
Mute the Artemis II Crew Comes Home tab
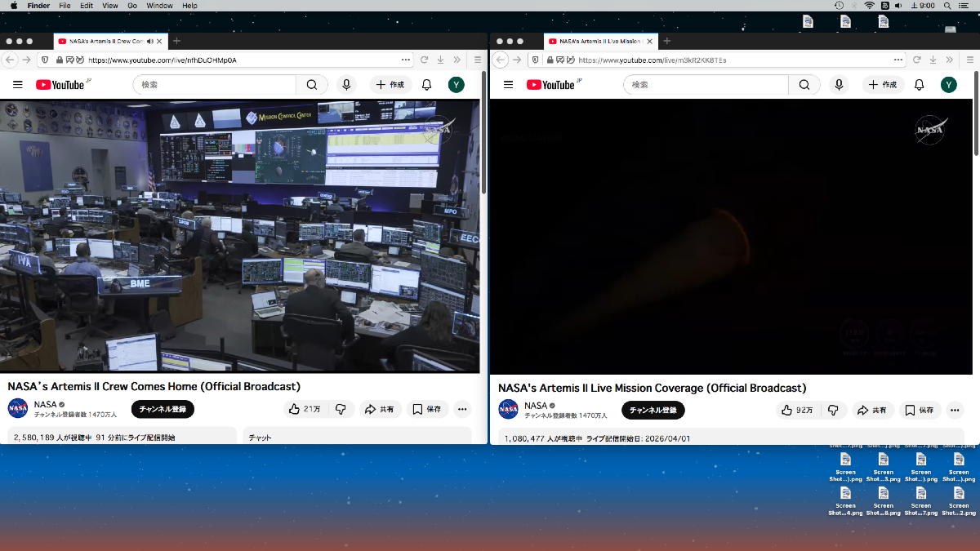(x=149, y=41)
